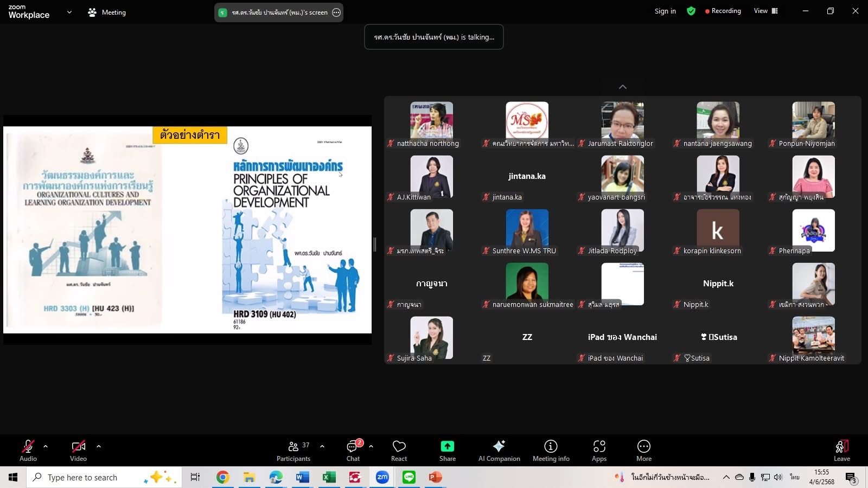Unmute the microphone Audio button
This screenshot has height=488, width=868.
click(28, 450)
